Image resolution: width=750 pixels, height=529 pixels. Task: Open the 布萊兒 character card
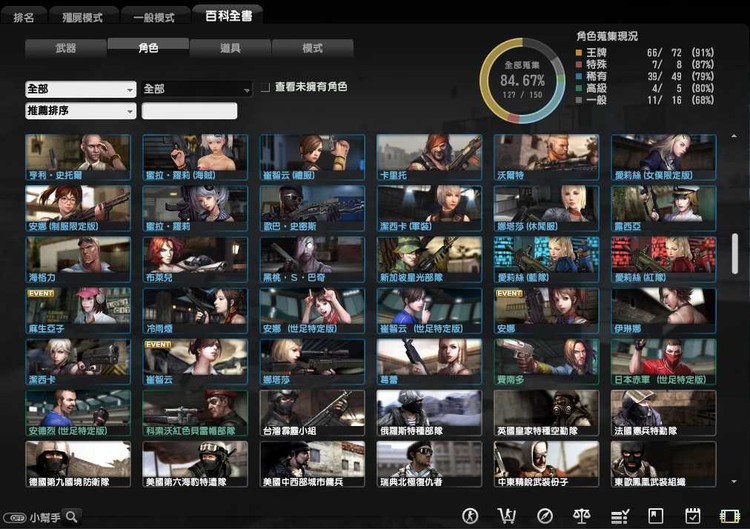[x=195, y=259]
